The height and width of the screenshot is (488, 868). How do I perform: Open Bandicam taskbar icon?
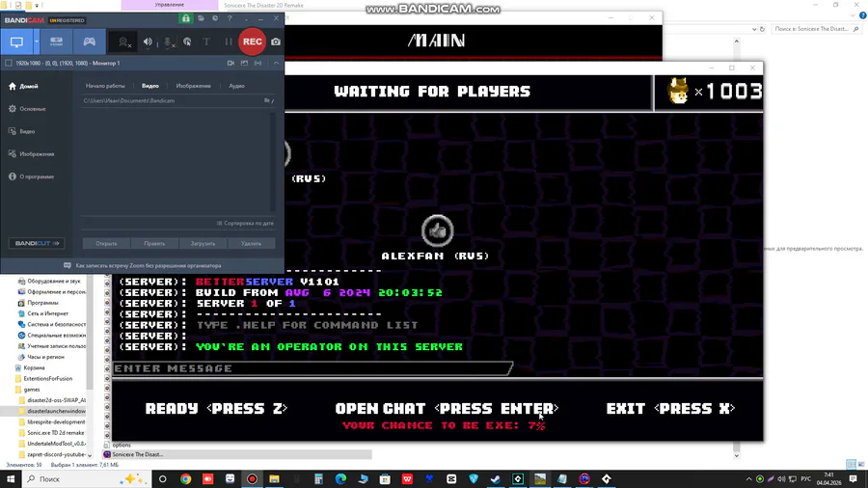pos(252,479)
